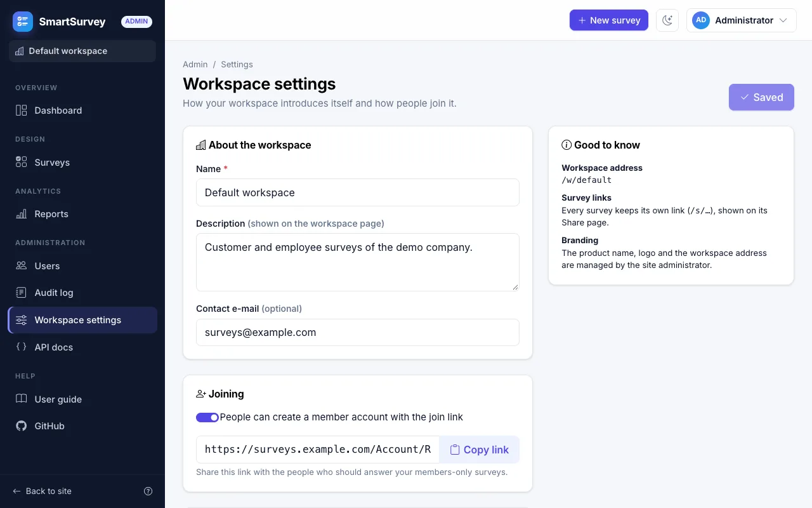
Task: Open Users administration page
Action: tap(82, 266)
